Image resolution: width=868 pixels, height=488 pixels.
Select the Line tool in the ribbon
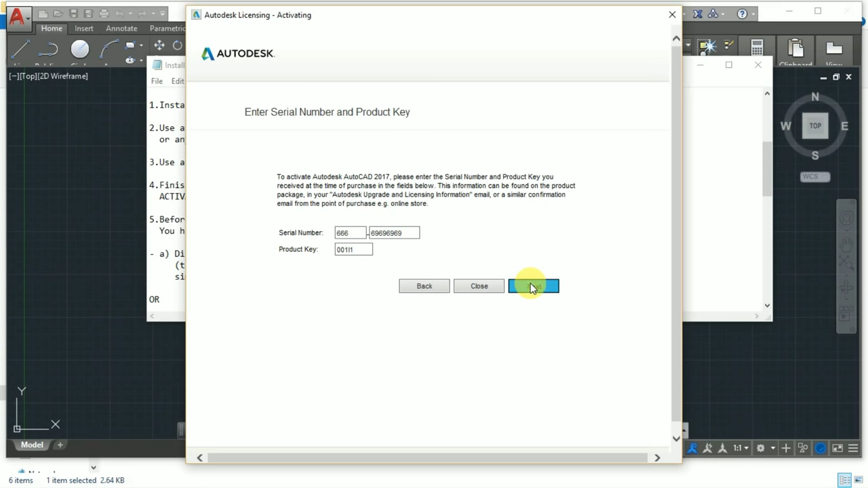(x=20, y=49)
